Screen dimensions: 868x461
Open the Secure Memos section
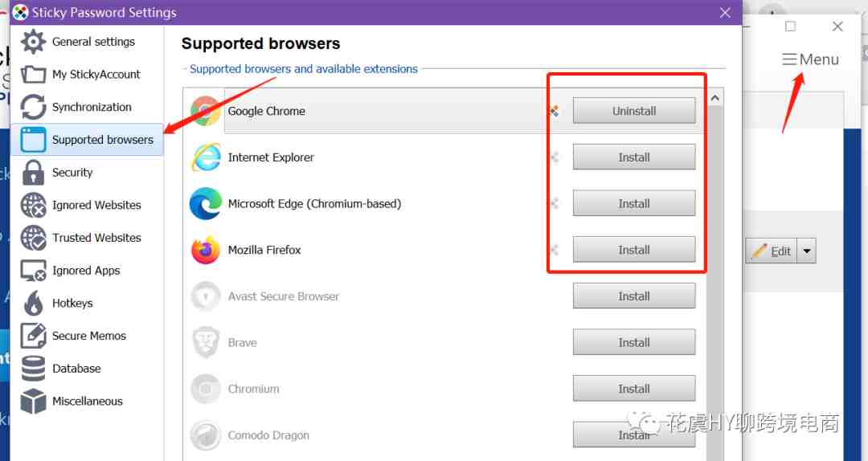tap(87, 336)
